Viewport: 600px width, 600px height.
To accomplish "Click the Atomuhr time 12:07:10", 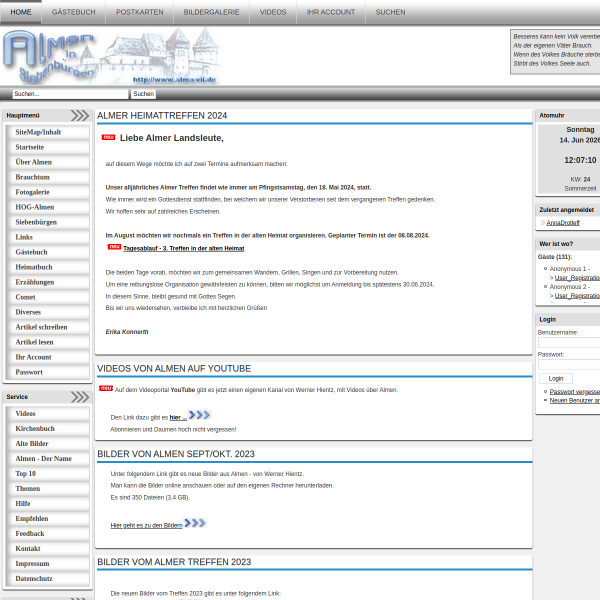I will point(580,160).
